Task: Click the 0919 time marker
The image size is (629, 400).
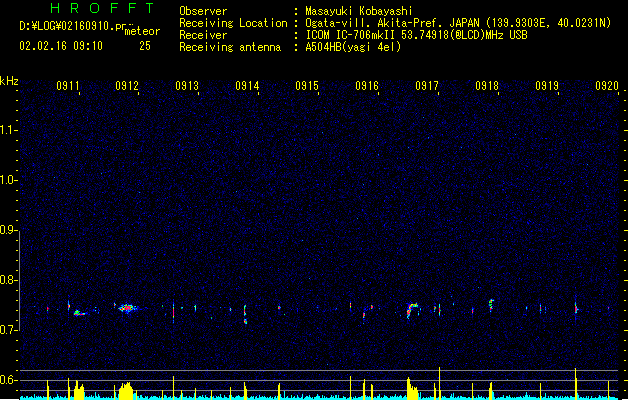Action: tap(547, 85)
